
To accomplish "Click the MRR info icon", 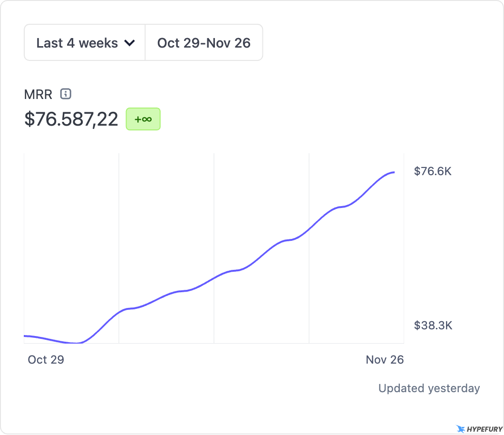I will click(x=66, y=94).
